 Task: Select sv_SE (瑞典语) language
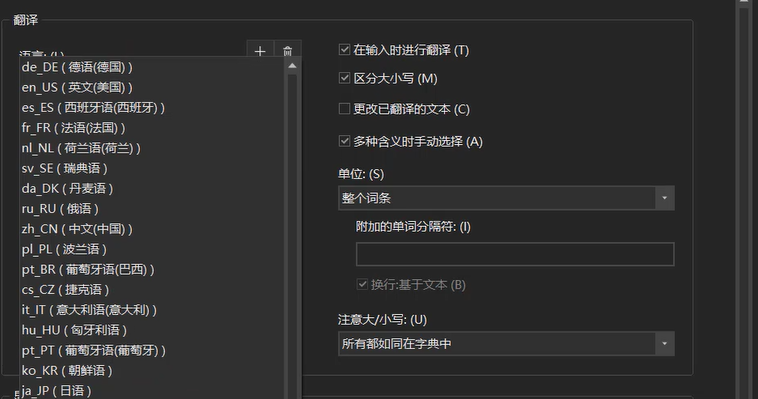(x=152, y=168)
